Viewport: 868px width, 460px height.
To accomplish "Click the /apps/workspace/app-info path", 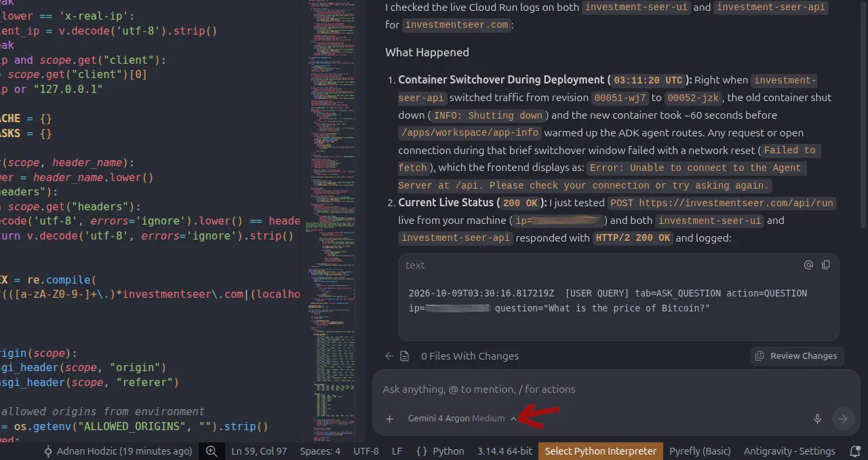I will 470,133.
